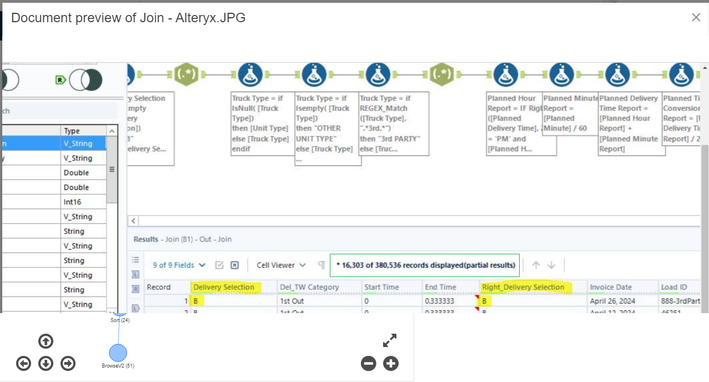The height and width of the screenshot is (382, 709).
Task: Zoom in the document preview
Action: click(391, 363)
